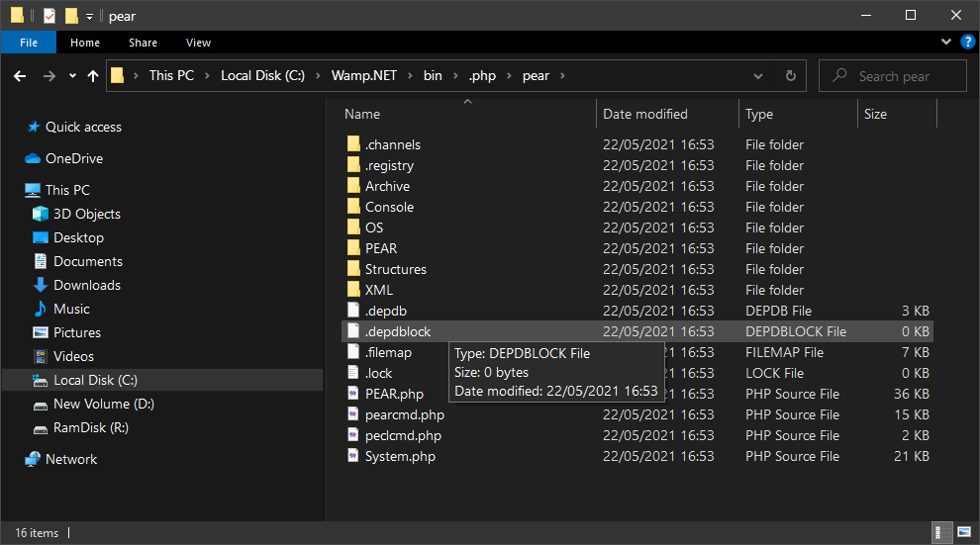This screenshot has width=980, height=545.
Task: Select the PEAR.php file icon
Action: tap(353, 394)
